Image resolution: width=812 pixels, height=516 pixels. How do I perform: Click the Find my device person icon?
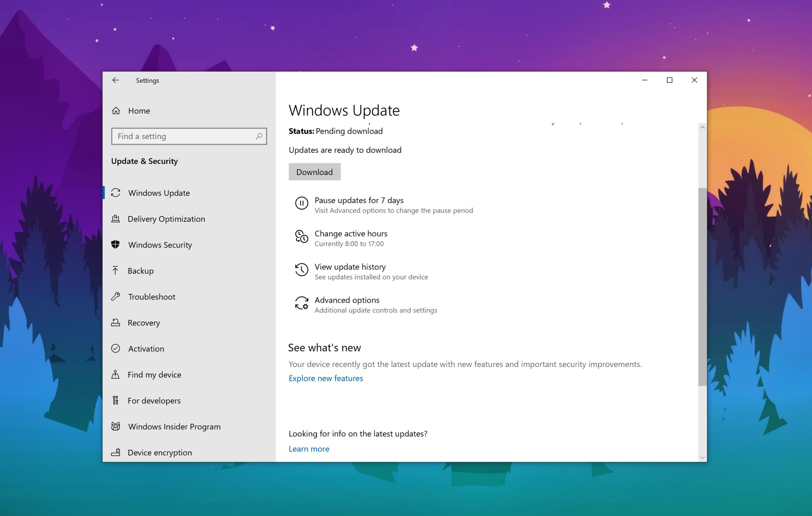pyautogui.click(x=115, y=374)
